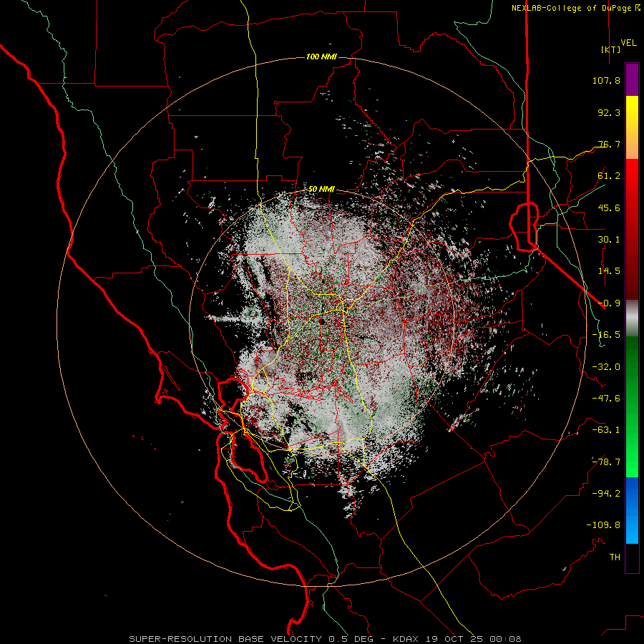
Task: Click the -32.0 velocity scale value
Action: click(606, 367)
